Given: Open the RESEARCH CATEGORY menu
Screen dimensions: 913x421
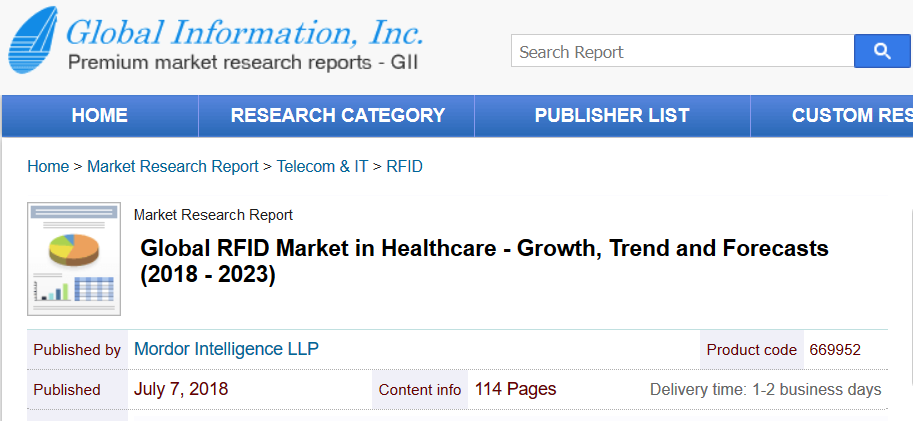Looking at the screenshot, I should click(338, 115).
